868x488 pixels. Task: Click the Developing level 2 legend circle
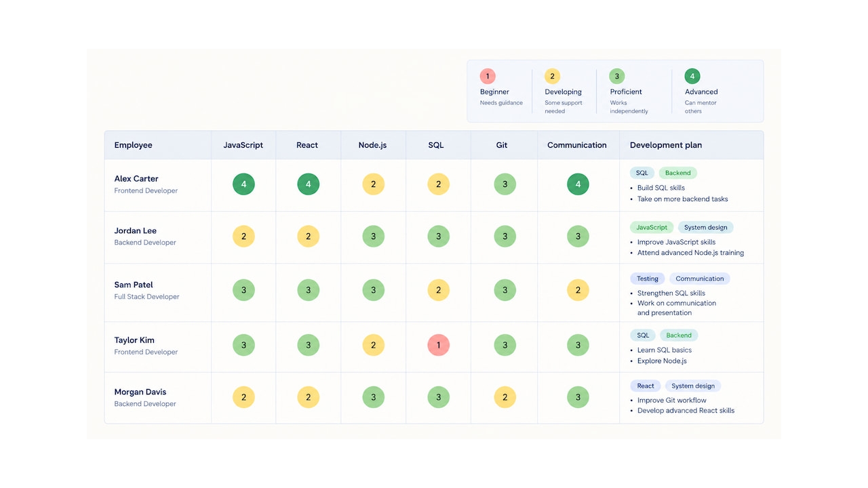(553, 77)
